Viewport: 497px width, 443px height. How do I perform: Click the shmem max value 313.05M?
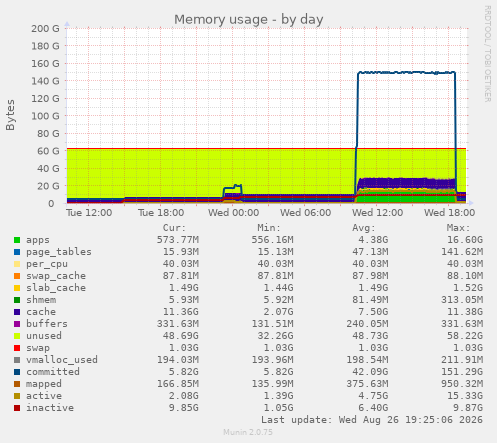pyautogui.click(x=462, y=300)
